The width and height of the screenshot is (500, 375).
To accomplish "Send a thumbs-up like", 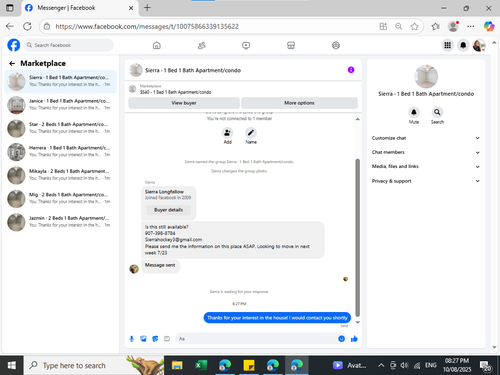I will point(354,339).
